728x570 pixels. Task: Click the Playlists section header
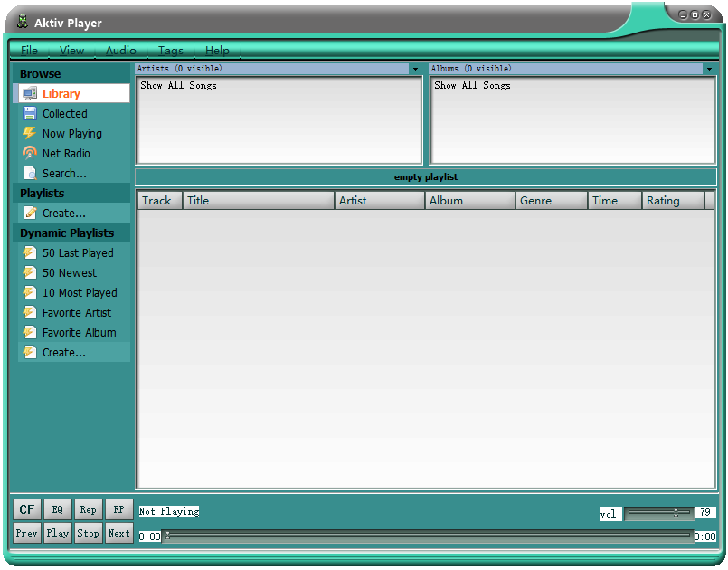pos(71,193)
